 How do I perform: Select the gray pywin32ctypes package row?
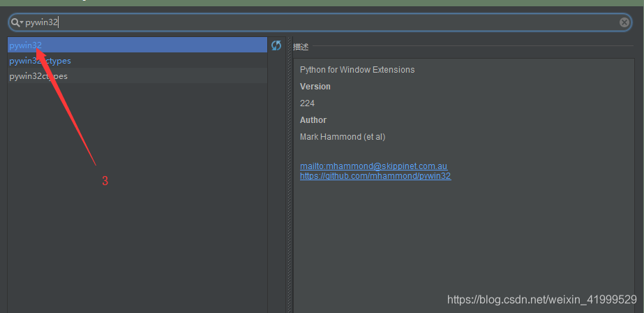(x=137, y=76)
